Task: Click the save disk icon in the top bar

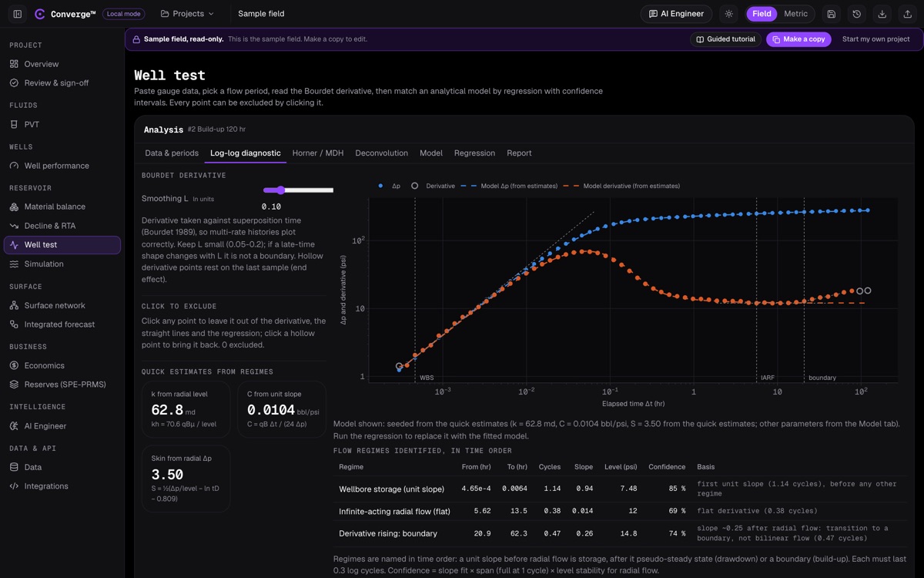Action: [x=832, y=14]
